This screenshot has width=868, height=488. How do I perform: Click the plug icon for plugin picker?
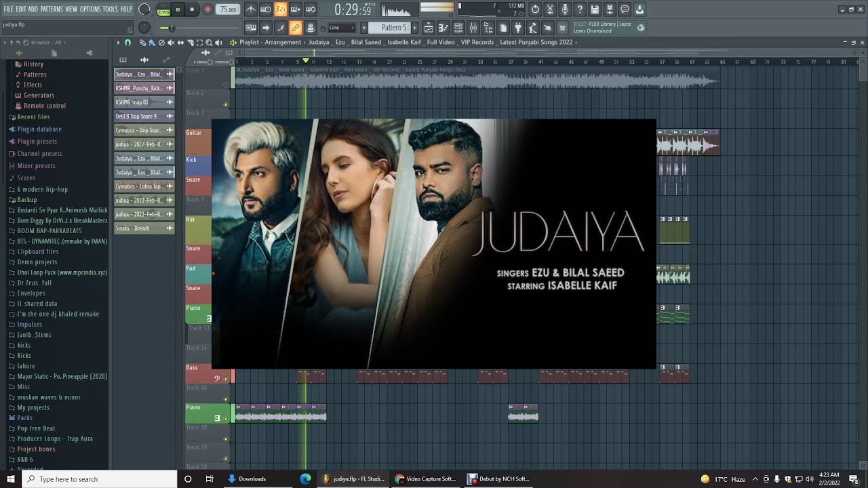[x=517, y=28]
